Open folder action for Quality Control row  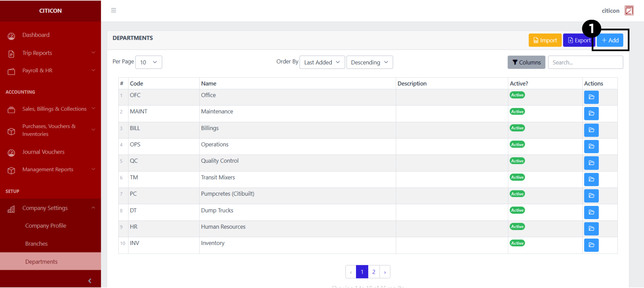coord(591,163)
